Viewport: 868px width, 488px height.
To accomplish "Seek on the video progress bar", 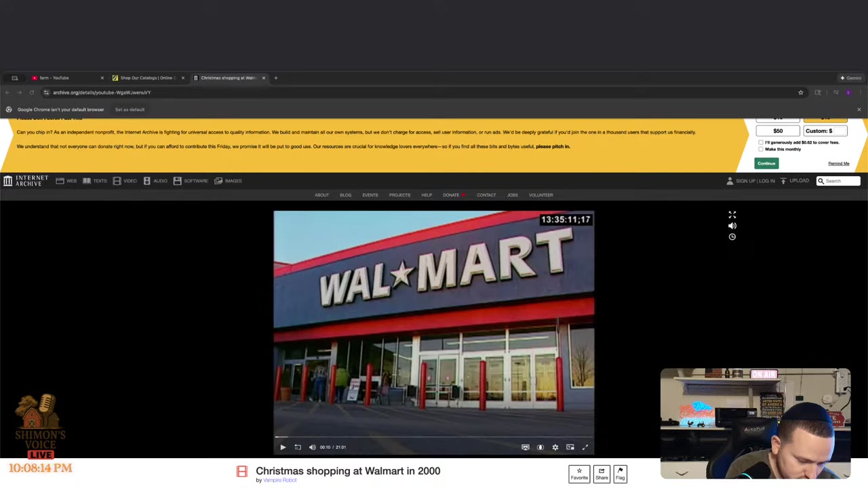I will [434, 437].
